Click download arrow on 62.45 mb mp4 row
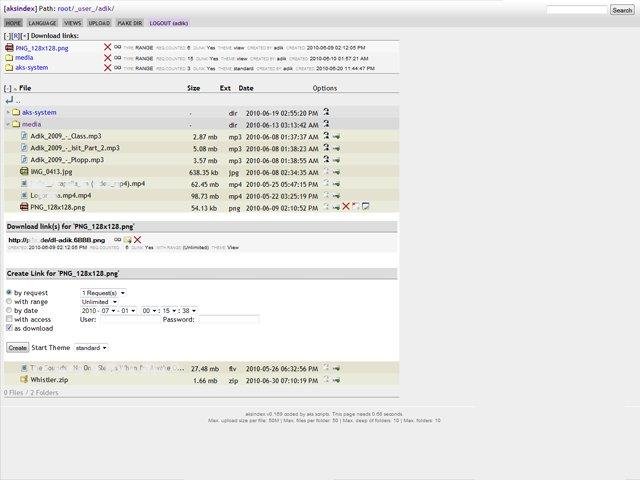This screenshot has height=480, width=640. point(336,184)
